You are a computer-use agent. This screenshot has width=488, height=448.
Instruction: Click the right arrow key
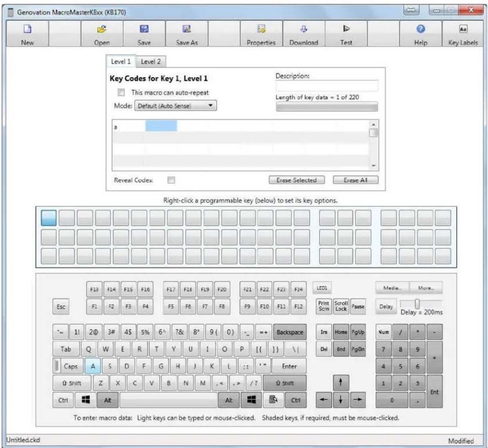[358, 400]
